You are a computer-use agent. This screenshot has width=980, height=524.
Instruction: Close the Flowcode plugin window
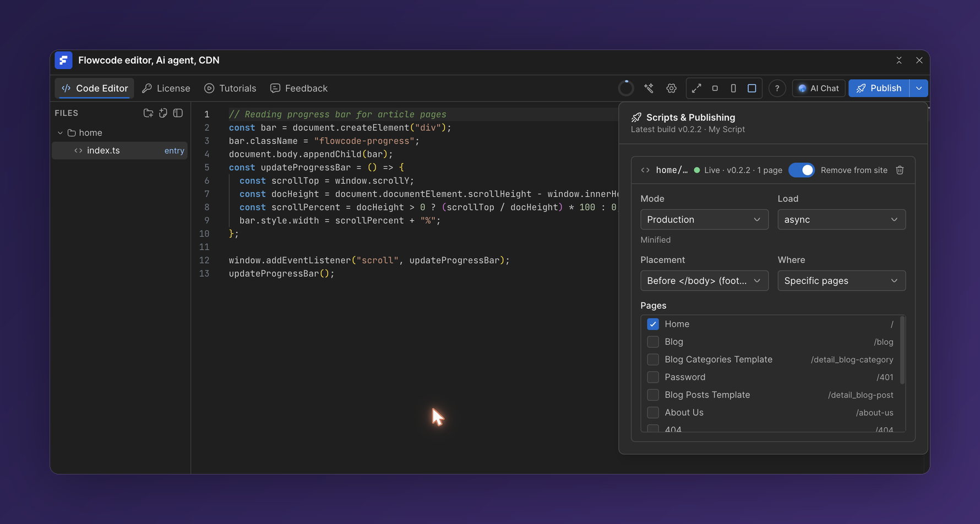pyautogui.click(x=919, y=61)
